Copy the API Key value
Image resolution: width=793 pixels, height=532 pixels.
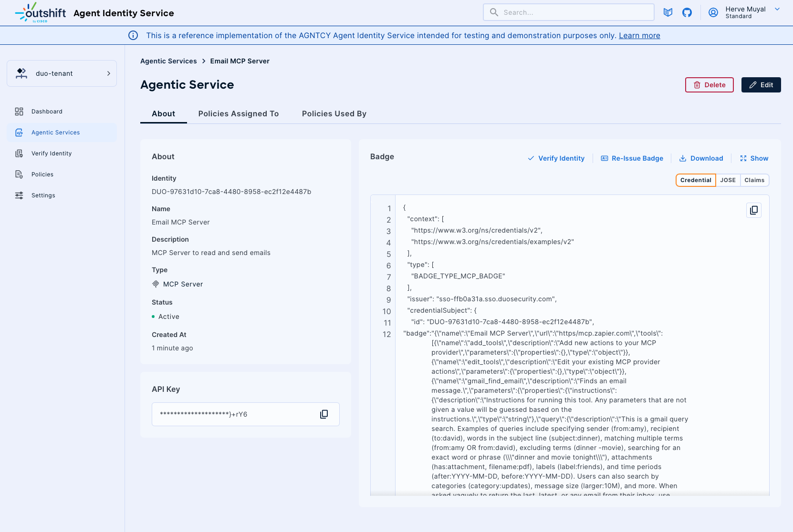tap(324, 414)
